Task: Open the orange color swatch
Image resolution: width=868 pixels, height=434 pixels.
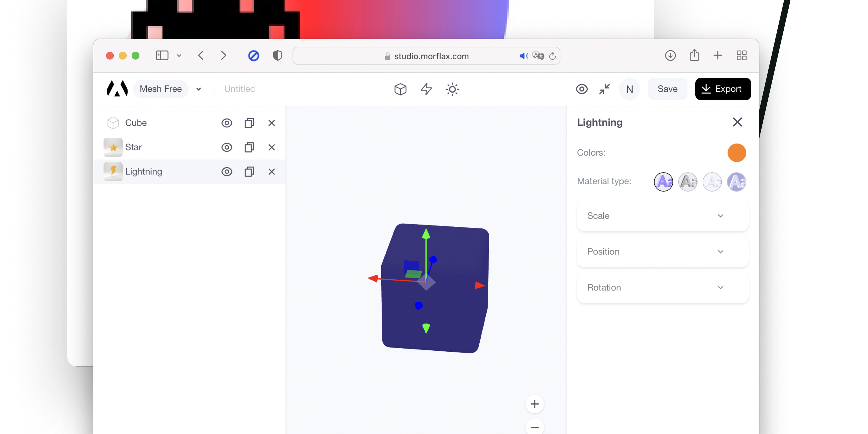Action: coord(737,153)
